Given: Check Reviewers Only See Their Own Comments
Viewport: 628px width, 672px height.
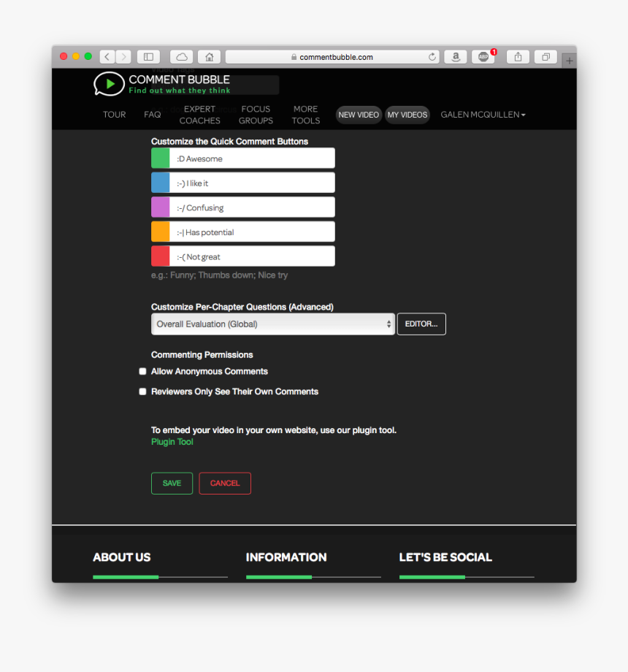Looking at the screenshot, I should tap(142, 392).
